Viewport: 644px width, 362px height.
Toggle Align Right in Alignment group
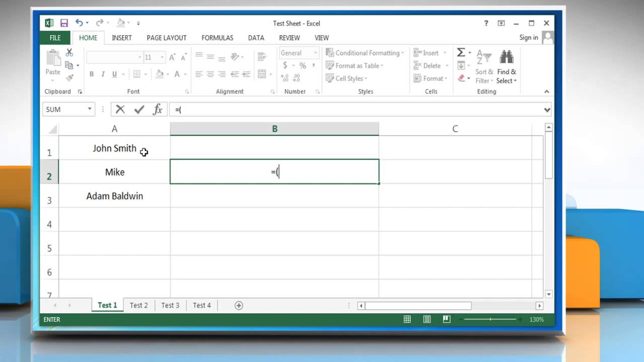222,74
